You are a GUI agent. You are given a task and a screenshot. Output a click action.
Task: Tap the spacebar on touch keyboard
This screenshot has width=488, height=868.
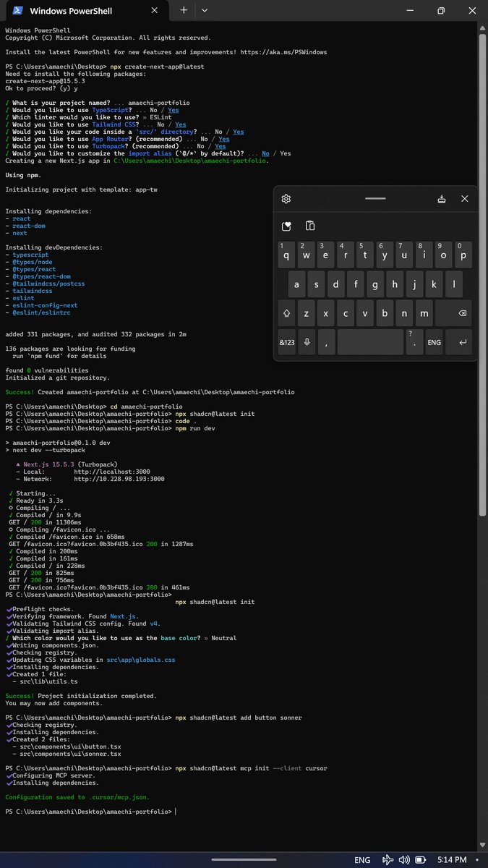(x=370, y=342)
